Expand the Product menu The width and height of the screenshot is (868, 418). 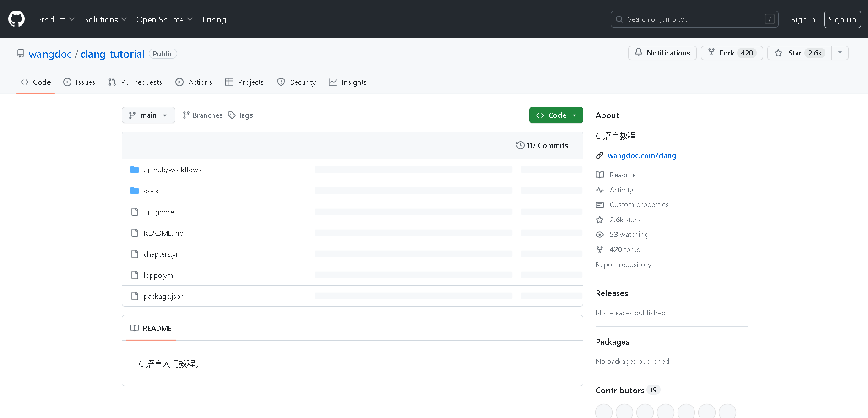tap(55, 20)
